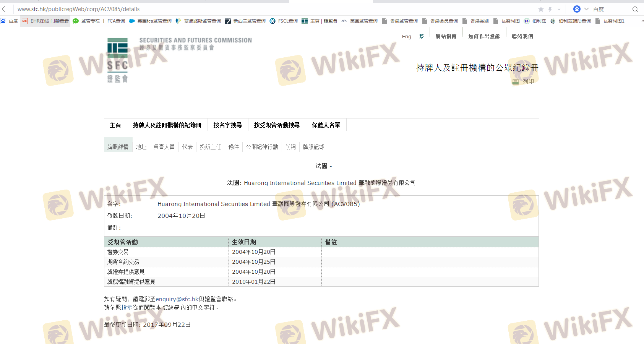Click the 指示 instructions link

[127, 307]
